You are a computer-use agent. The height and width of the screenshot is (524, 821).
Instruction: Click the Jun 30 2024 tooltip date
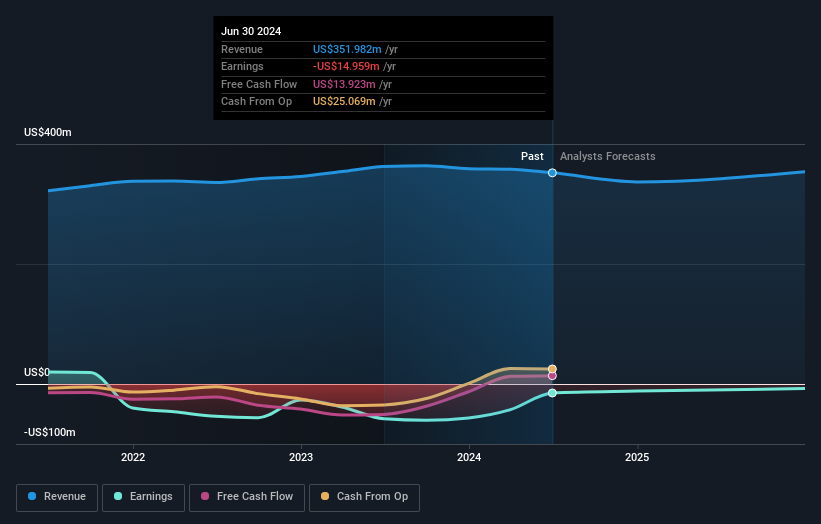(x=251, y=31)
